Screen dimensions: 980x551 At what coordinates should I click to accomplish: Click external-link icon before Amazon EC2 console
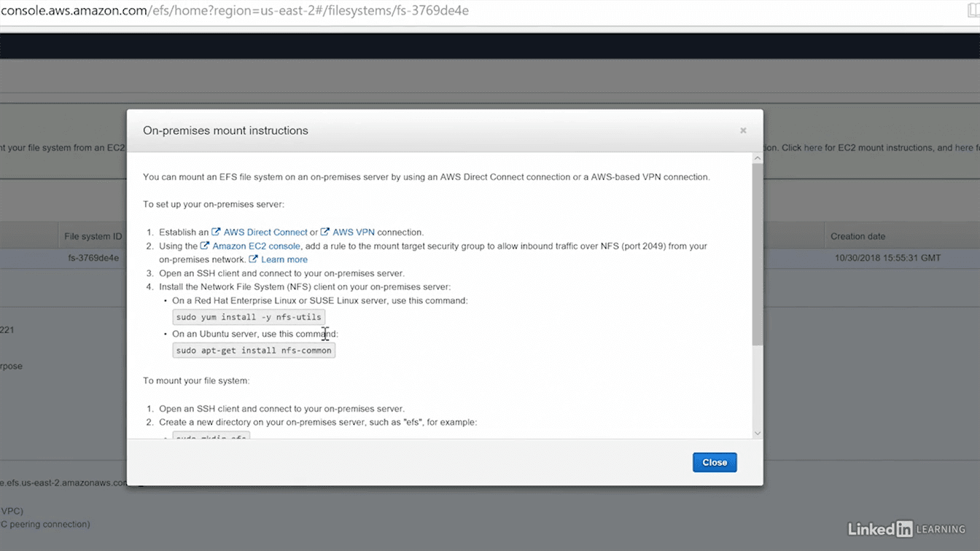(205, 246)
